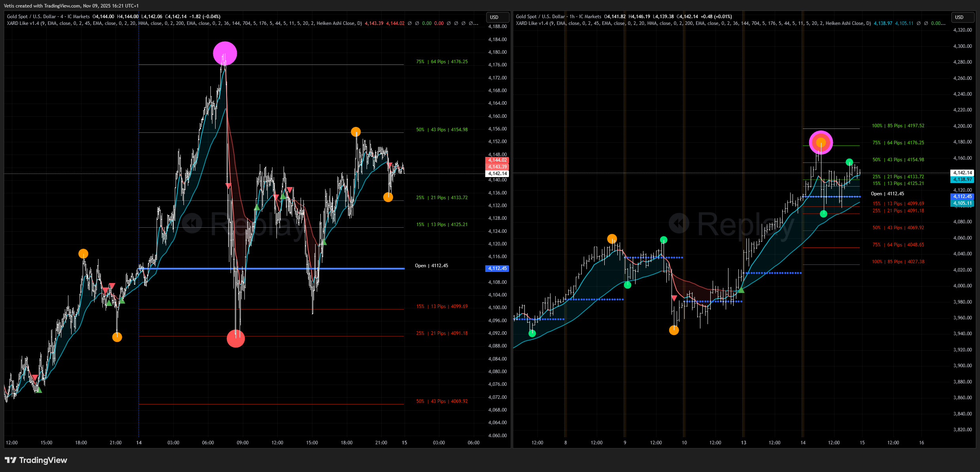Click the Open 4112.45 label on the right chart
This screenshot has height=472, width=980.
887,194
